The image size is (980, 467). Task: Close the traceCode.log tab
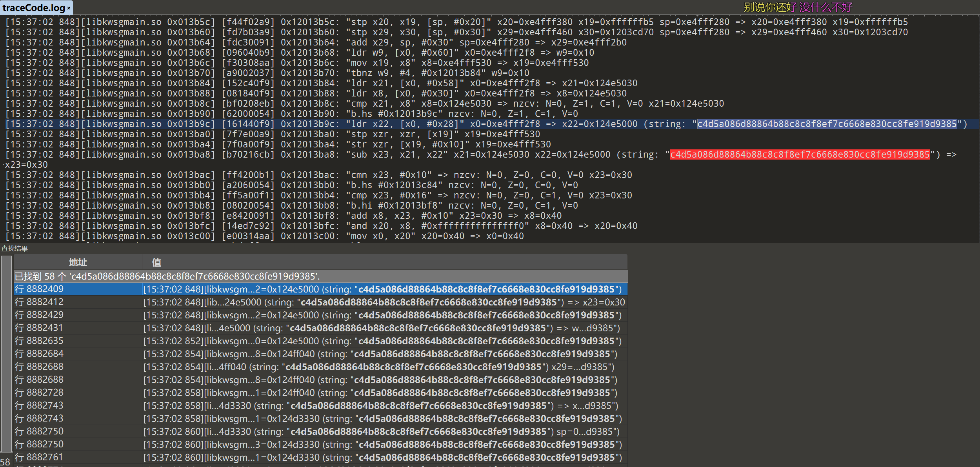click(69, 8)
